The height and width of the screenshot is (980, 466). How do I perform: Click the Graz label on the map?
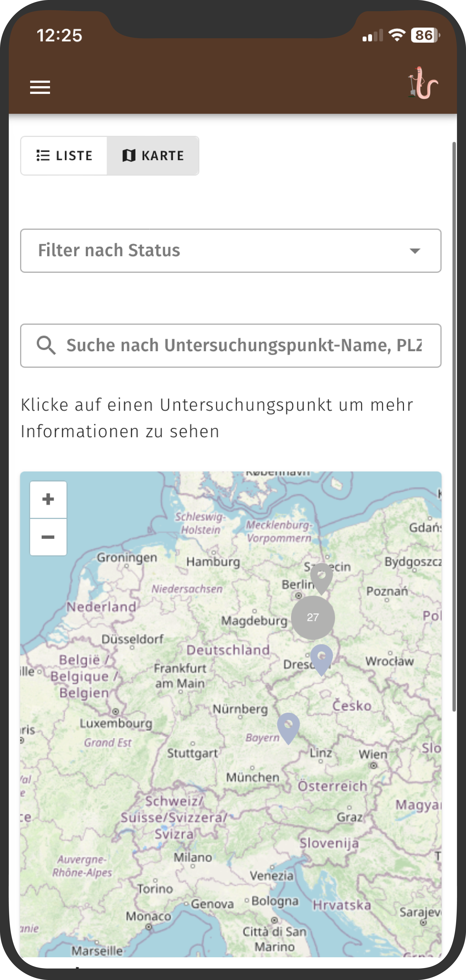[350, 817]
